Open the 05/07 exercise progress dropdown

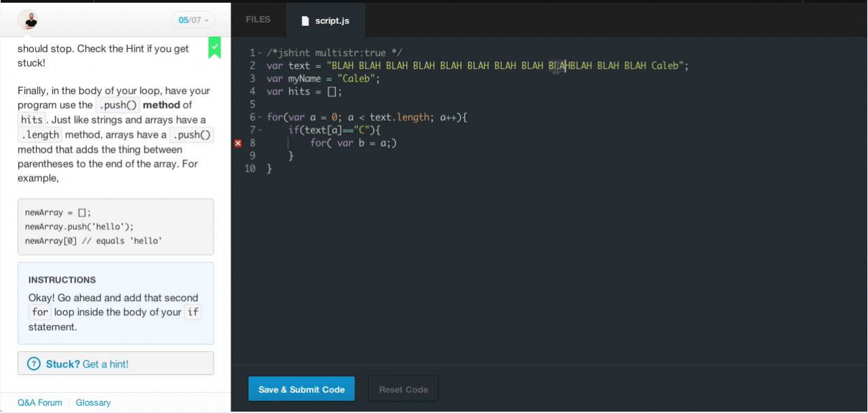click(193, 19)
